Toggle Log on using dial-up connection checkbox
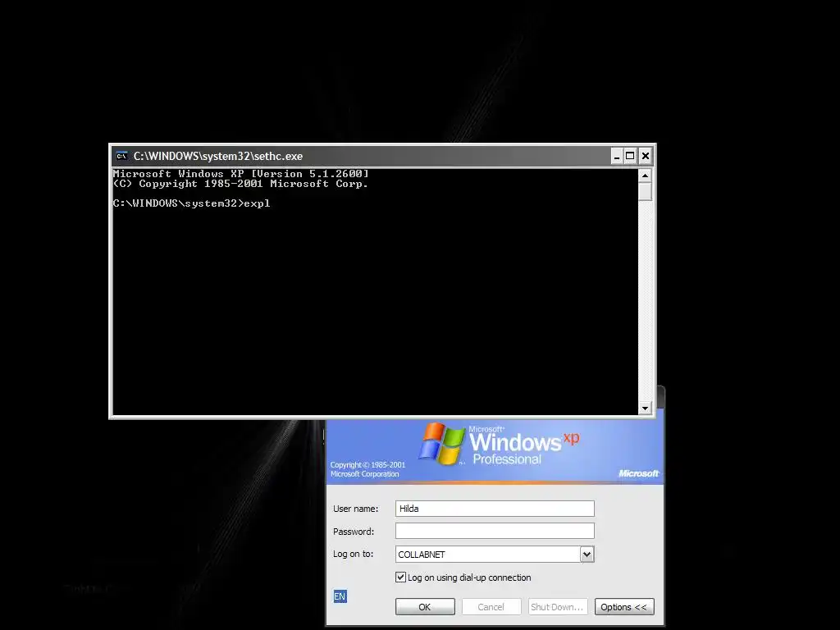The image size is (840, 630). (400, 577)
